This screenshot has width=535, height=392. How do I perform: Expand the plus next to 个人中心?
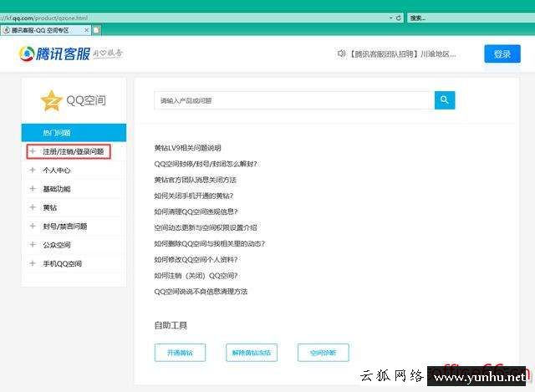(33, 170)
